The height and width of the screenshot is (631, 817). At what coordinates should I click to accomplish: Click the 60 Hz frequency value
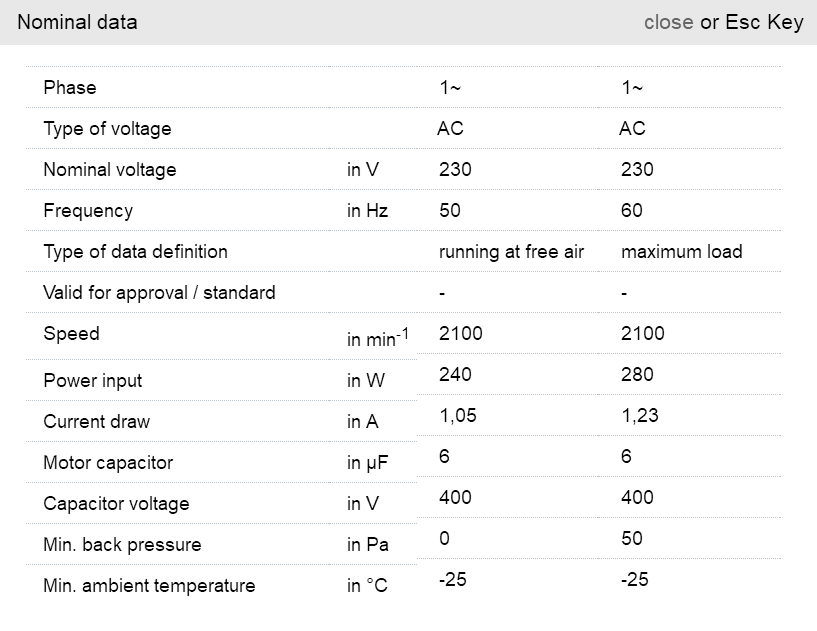click(631, 211)
